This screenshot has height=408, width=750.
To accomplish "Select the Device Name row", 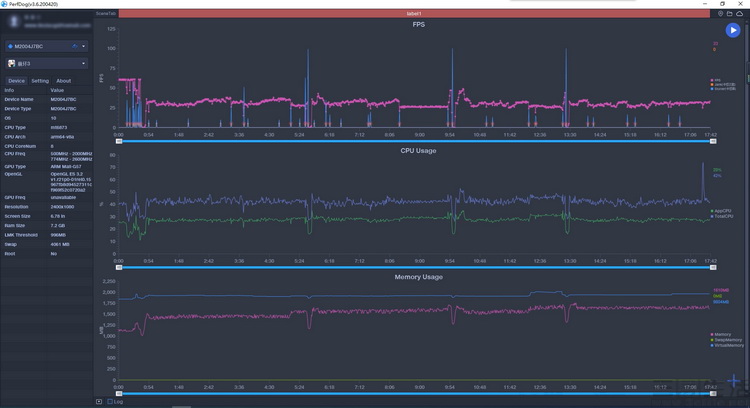I will click(46, 99).
